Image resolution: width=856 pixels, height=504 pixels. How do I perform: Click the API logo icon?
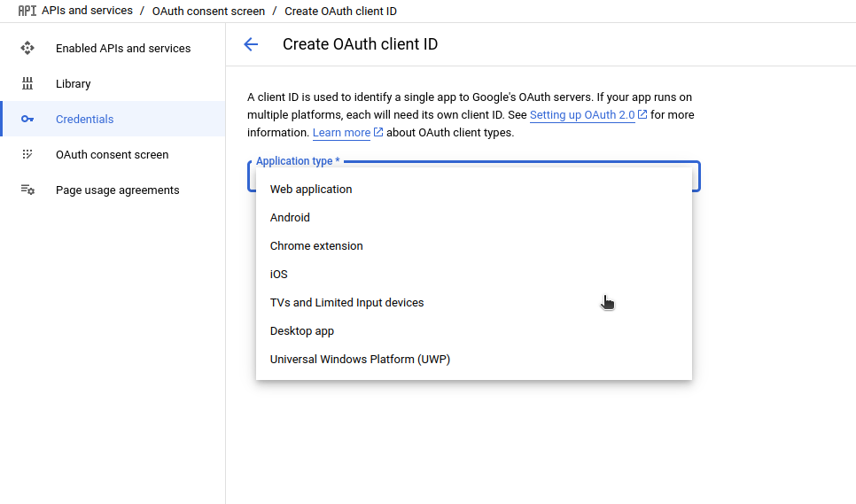27,12
